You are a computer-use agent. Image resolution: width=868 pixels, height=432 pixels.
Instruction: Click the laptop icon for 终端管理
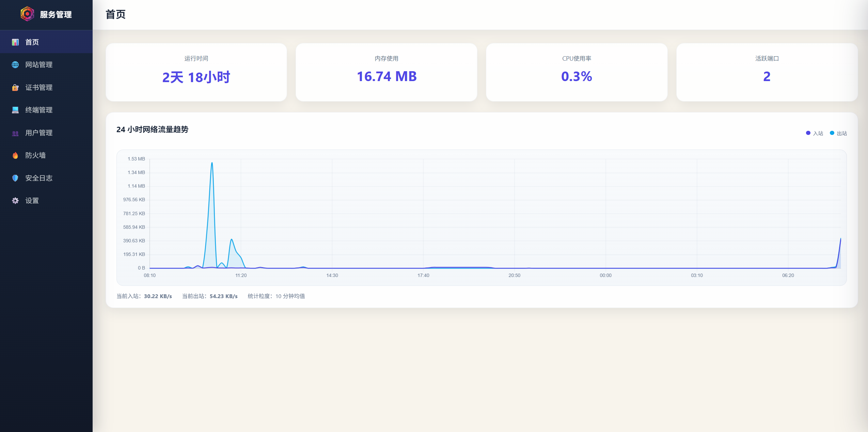coord(15,110)
